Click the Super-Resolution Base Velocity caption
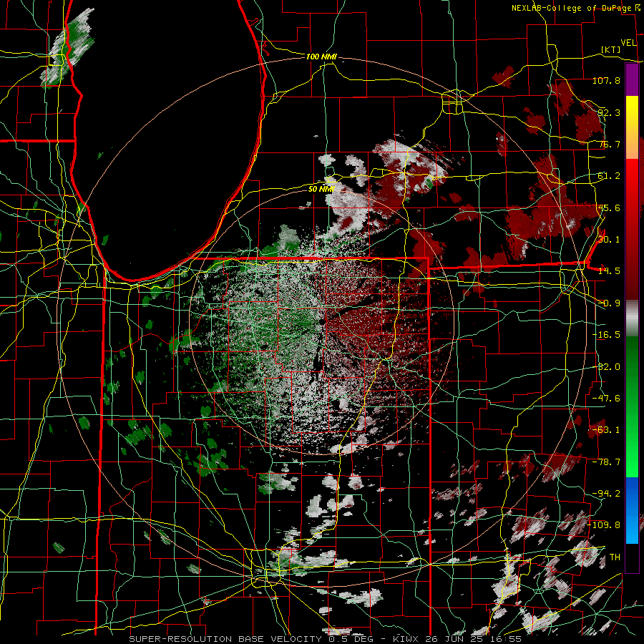 coord(326,639)
